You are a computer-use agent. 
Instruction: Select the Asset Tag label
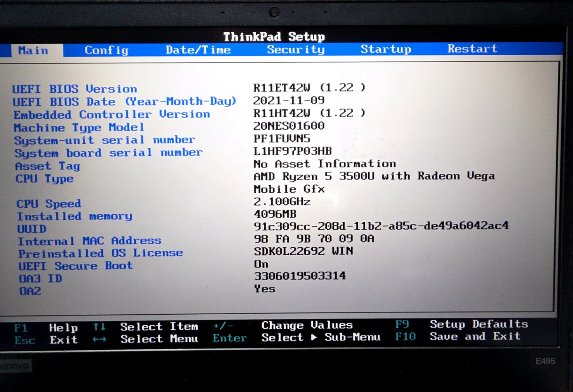point(48,166)
